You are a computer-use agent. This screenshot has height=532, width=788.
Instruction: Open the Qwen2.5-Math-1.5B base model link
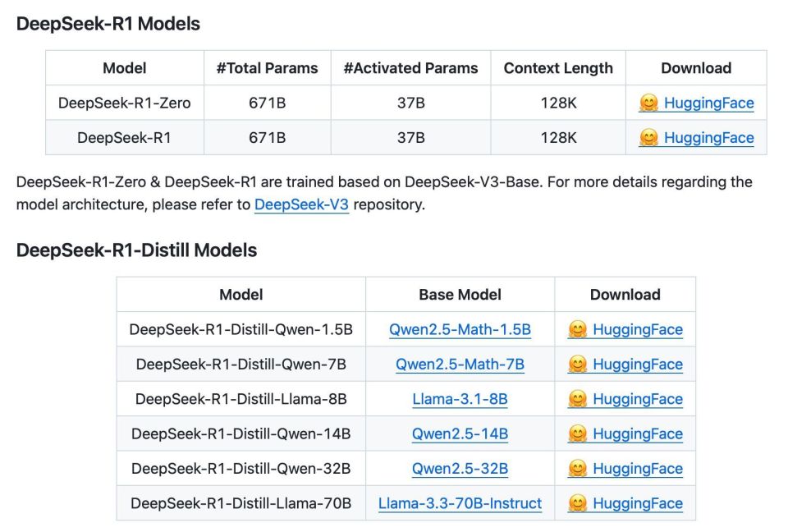pos(460,329)
